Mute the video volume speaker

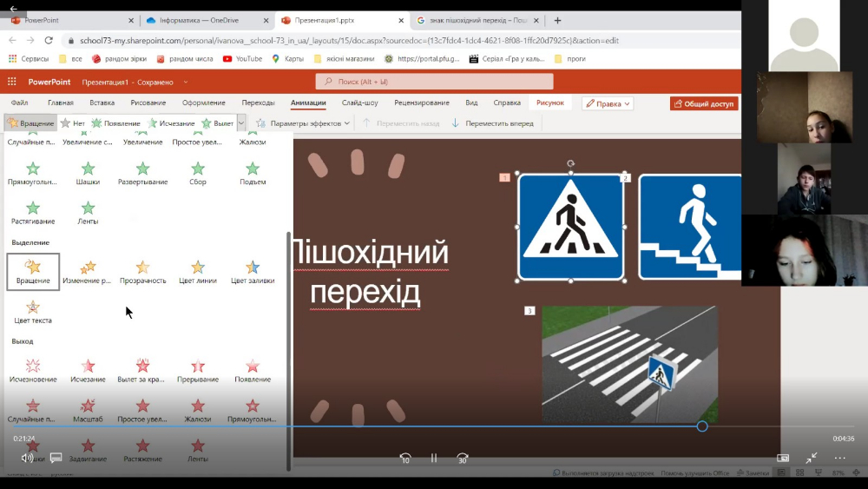tap(27, 458)
